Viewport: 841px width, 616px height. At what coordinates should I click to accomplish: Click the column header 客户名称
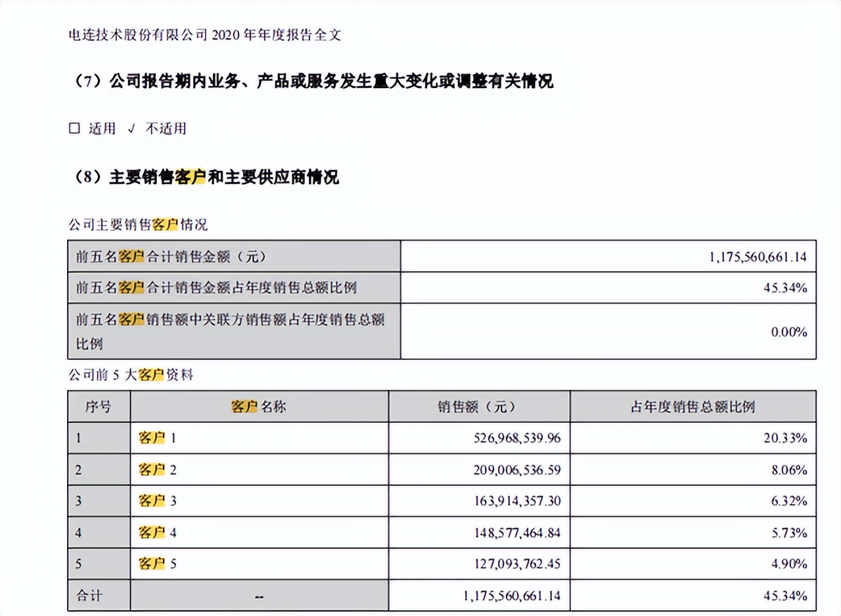259,407
